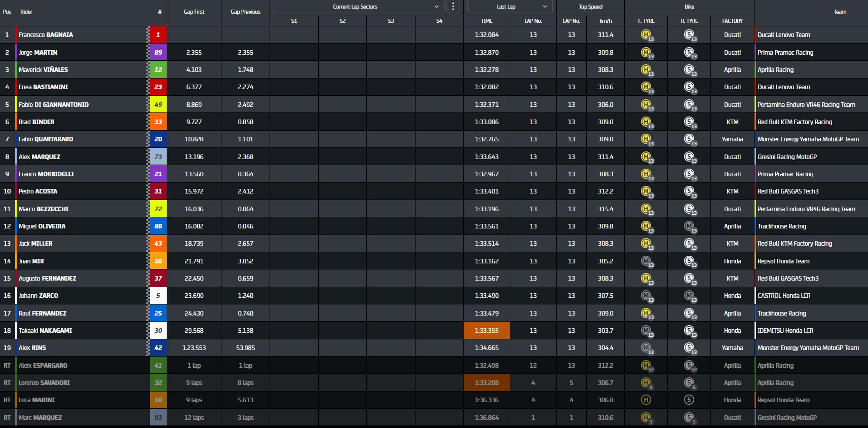Click Jack Miller's front tyre icon
This screenshot has width=868, height=428.
[x=646, y=243]
